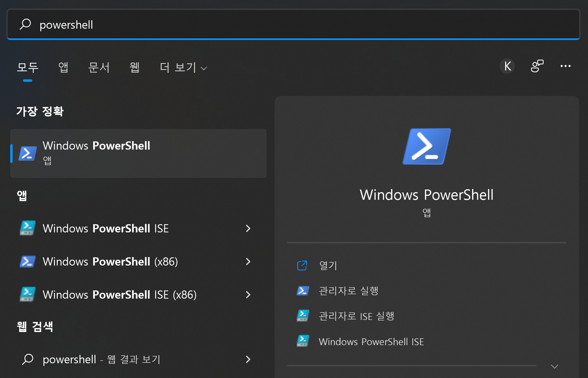
Task: Expand the action list chevron at bottom
Action: point(554,366)
